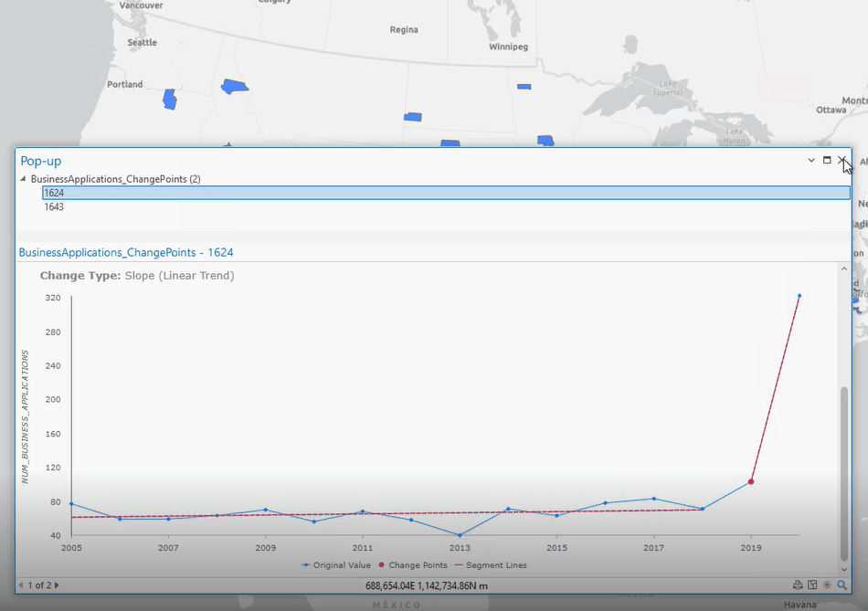Zoom to feature with the magnifier icon
Screen dimensions: 868x611
(x=842, y=585)
